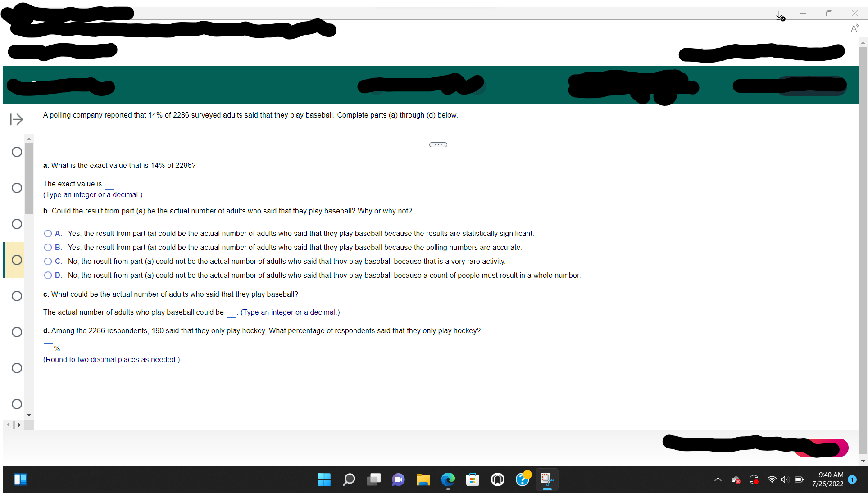Click the downloads icon in browser toolbar
This screenshot has width=868, height=493.
point(780,16)
